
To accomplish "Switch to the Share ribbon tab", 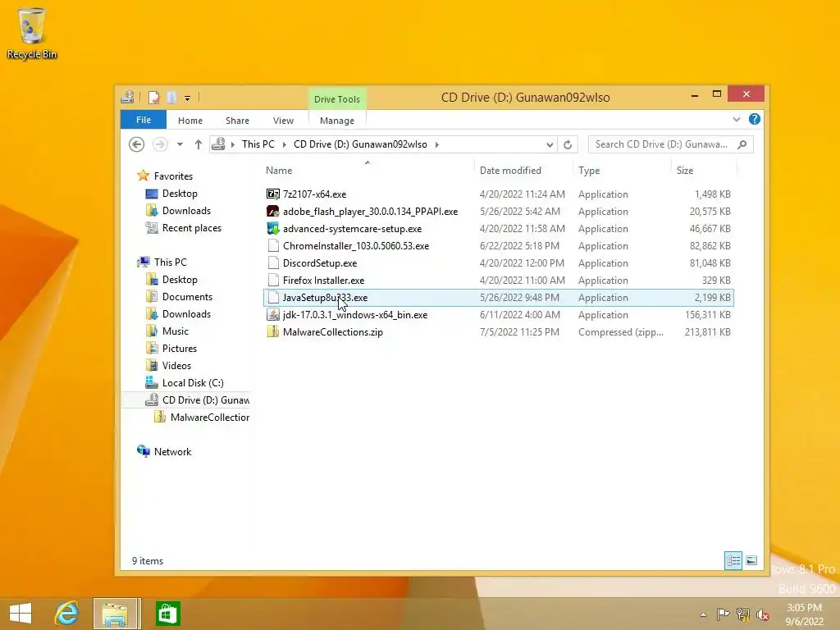I will click(x=237, y=121).
